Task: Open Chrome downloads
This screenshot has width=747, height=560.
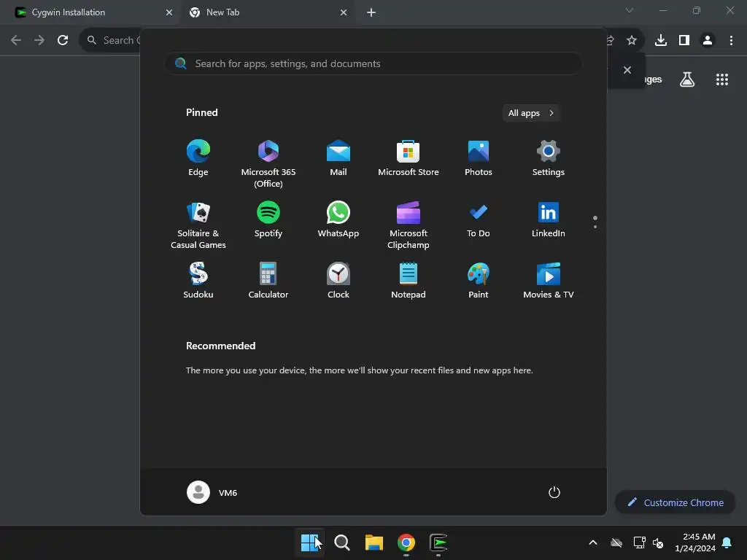Action: tap(661, 40)
